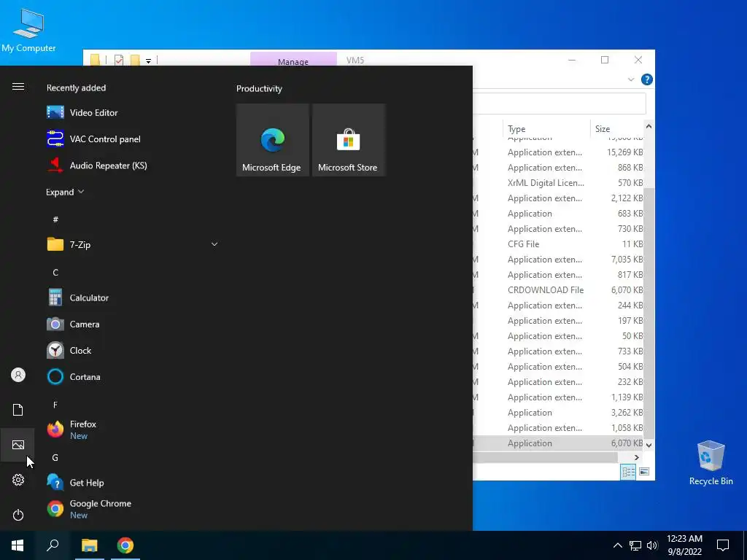
Task: Open Documents from the Start sidebar
Action: coord(18,410)
